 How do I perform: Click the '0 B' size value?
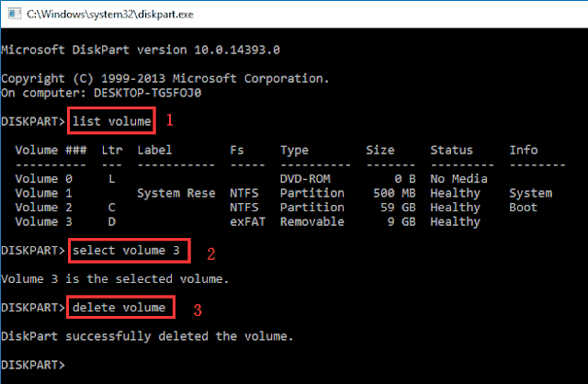coord(405,178)
